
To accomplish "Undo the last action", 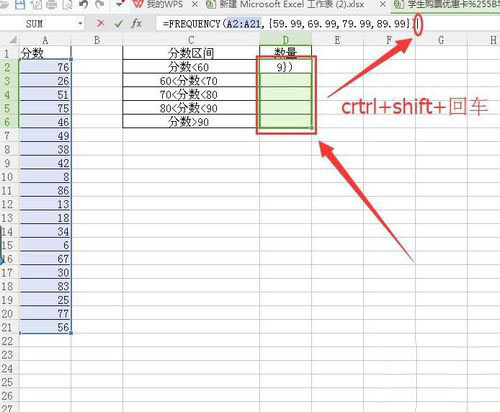I will point(84,4).
